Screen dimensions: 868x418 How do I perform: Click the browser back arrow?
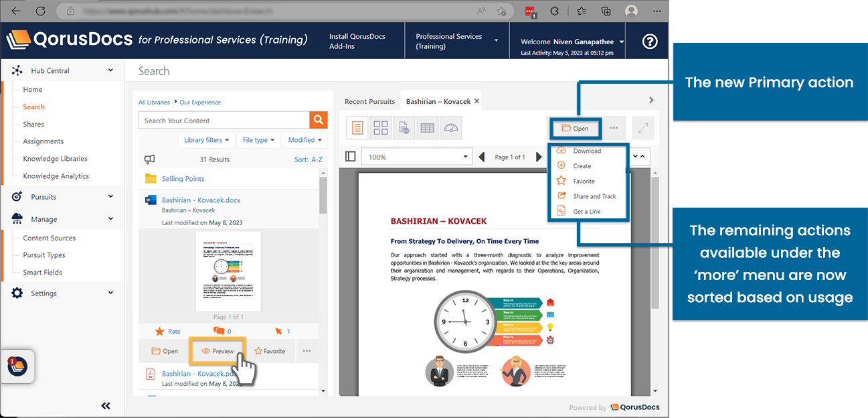coord(15,11)
